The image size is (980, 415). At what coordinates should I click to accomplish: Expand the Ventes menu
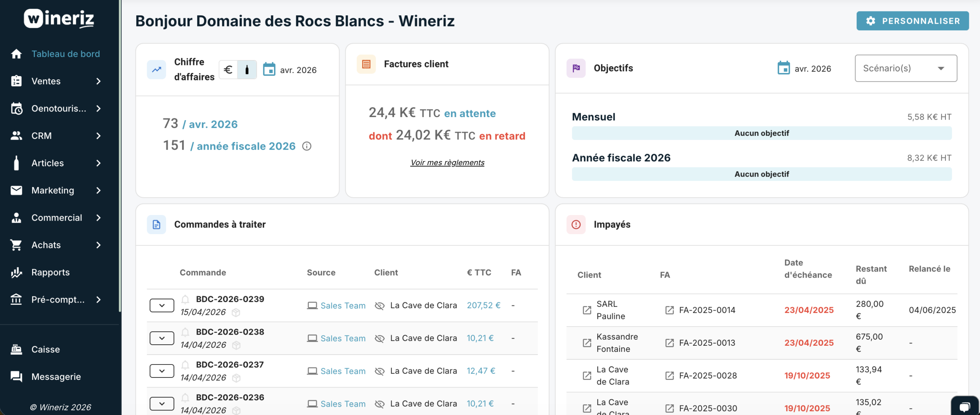46,81
